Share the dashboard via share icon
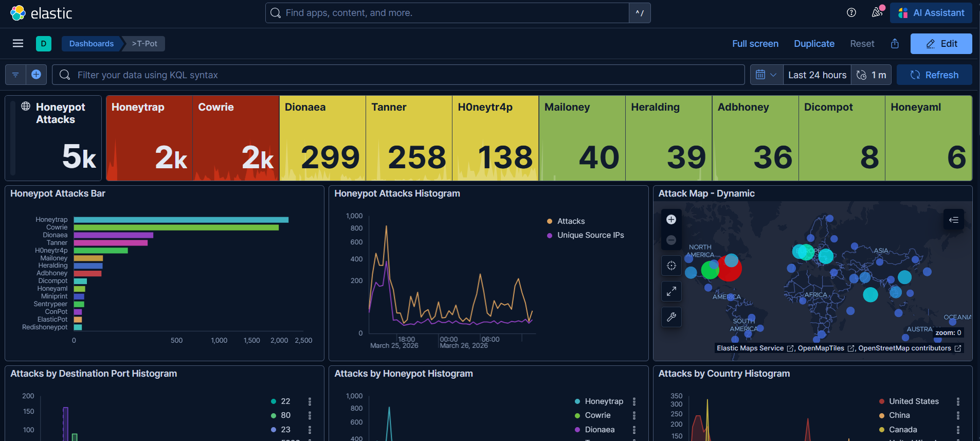Screen dimensions: 980x441 (x=895, y=44)
